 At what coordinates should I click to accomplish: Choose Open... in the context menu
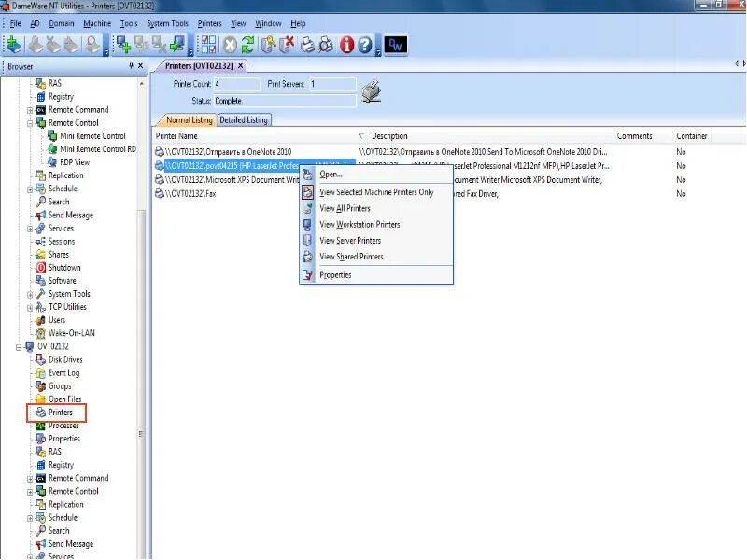tap(376, 175)
